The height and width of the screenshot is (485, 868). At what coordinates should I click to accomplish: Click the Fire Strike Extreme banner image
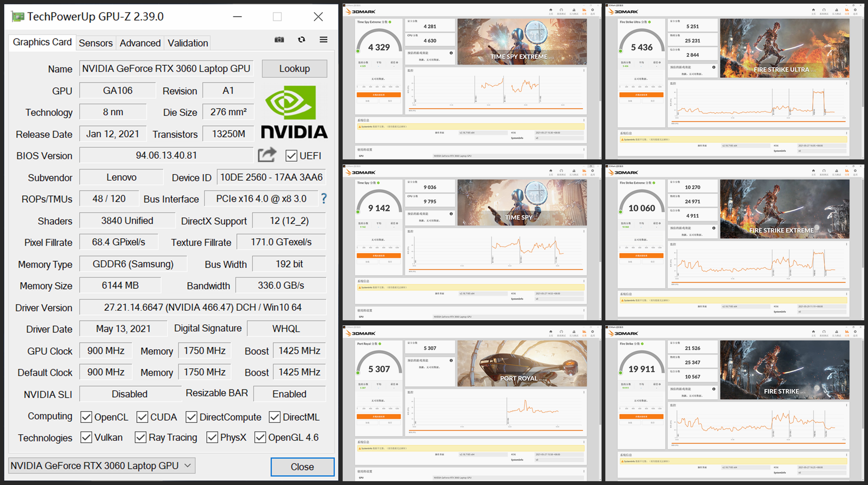784,209
